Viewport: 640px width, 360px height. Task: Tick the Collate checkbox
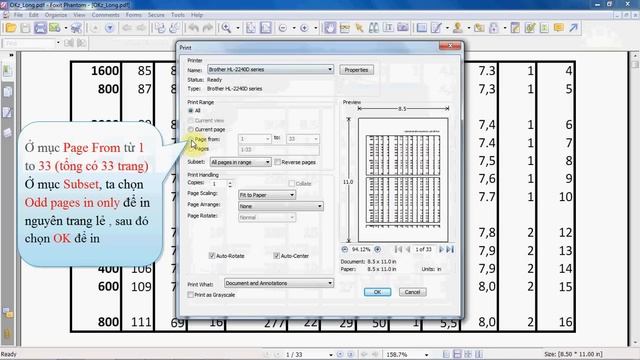(291, 184)
